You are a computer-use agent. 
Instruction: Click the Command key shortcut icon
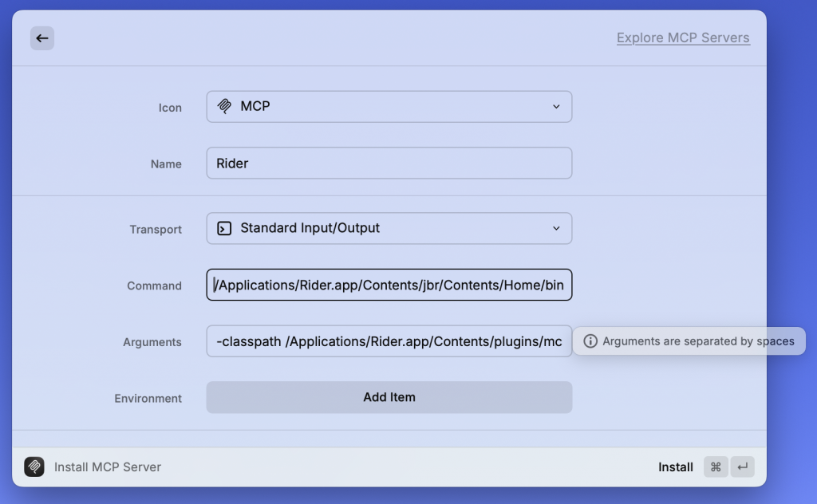[x=716, y=467]
